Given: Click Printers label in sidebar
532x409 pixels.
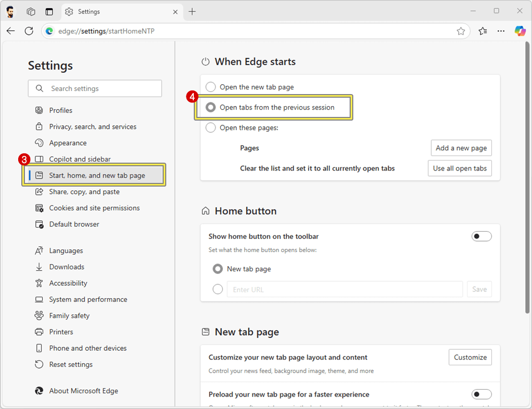Looking at the screenshot, I should click(61, 332).
